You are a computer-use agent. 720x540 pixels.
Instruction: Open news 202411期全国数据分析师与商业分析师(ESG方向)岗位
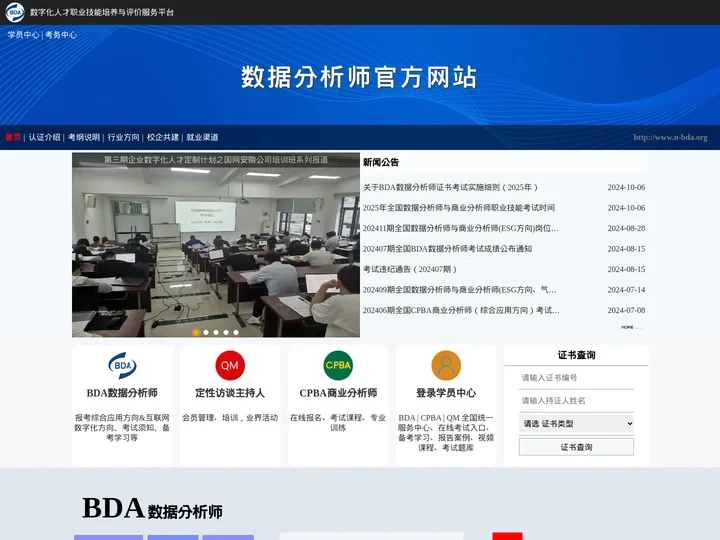[x=461, y=228]
